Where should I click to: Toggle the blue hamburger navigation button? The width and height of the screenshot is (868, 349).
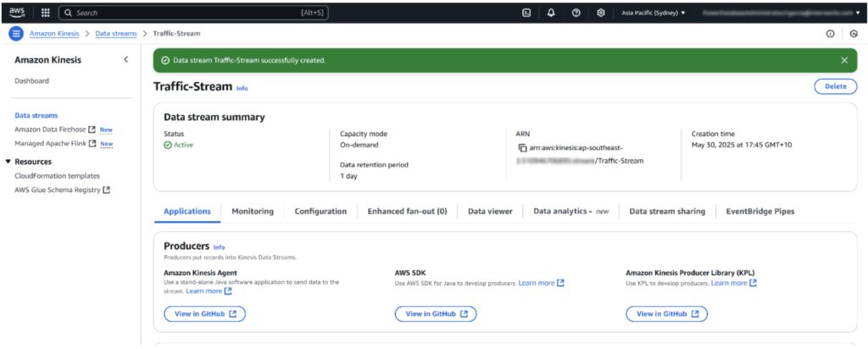16,33
